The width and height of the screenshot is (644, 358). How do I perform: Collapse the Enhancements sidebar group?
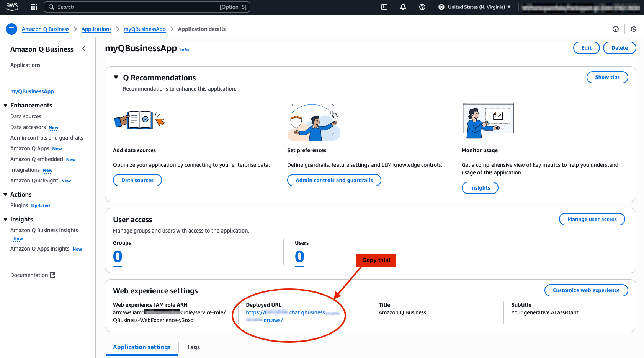point(5,105)
